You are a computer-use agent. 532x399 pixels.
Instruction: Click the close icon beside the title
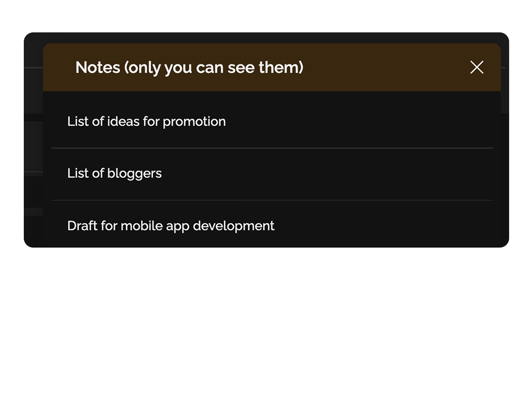coord(476,67)
